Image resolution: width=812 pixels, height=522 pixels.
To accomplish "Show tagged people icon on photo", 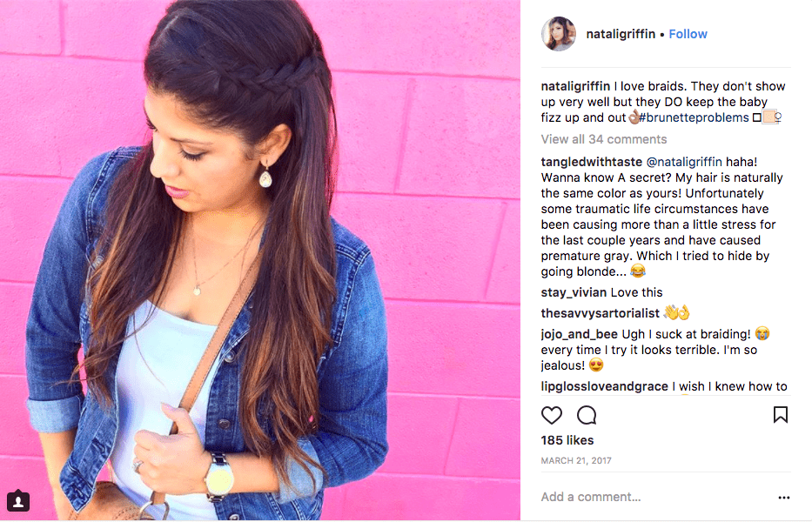I will click(18, 501).
